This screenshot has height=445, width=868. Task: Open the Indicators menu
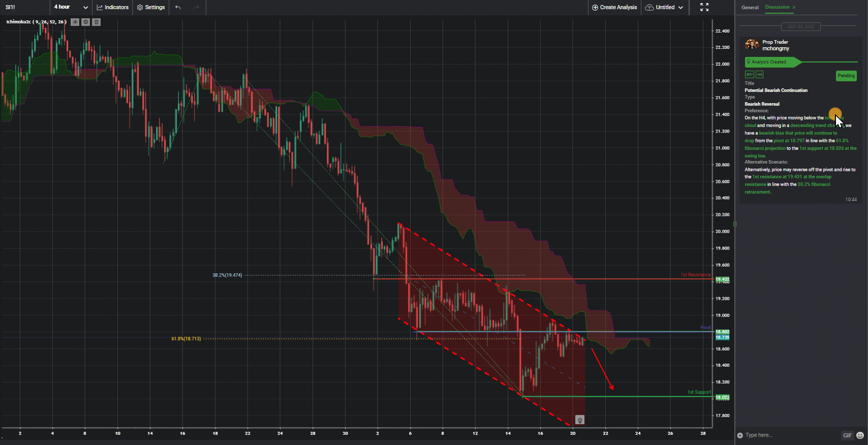click(113, 7)
